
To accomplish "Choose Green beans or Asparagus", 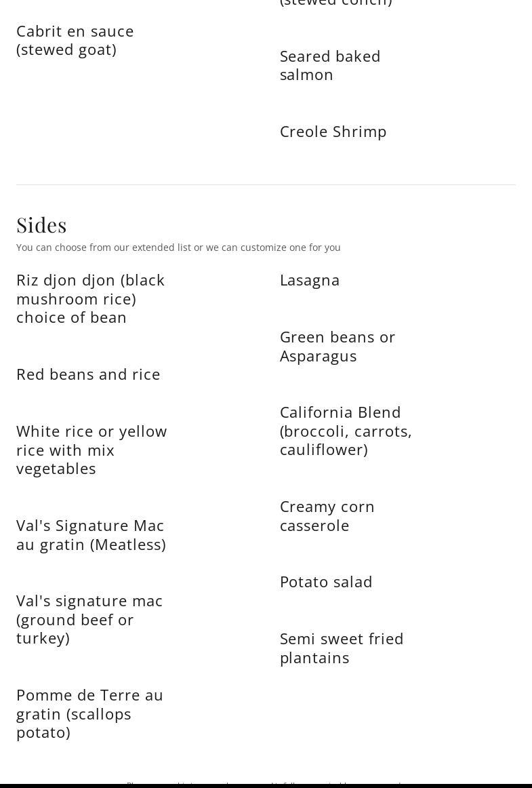I will [337, 347].
